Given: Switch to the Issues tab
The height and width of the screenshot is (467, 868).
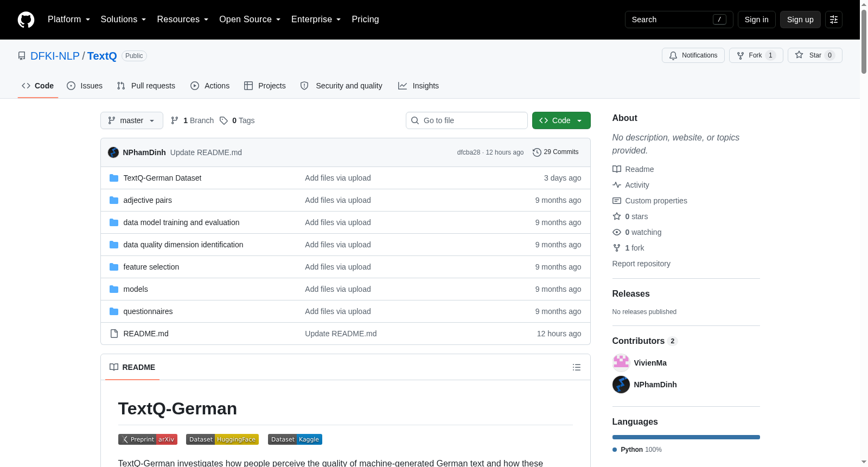Looking at the screenshot, I should coord(85,86).
